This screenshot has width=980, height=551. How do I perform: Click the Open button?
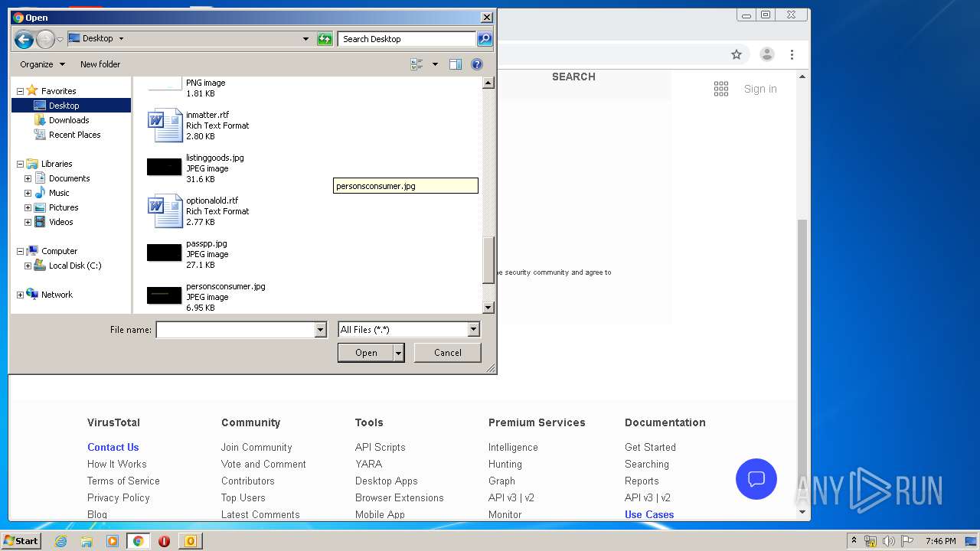[x=366, y=353]
